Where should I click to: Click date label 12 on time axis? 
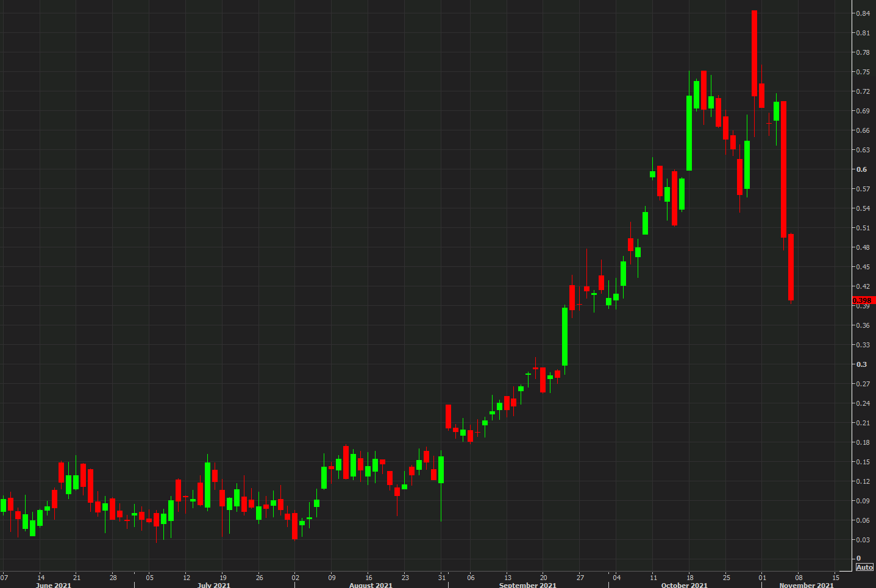187,577
